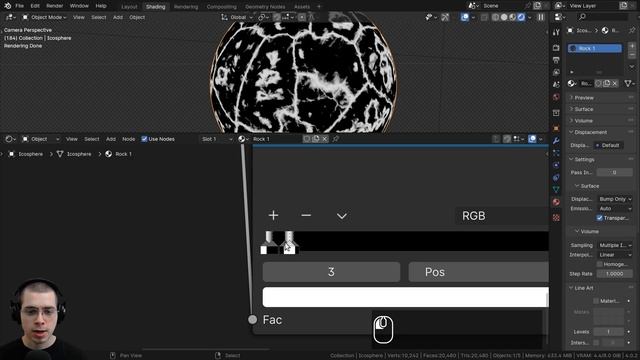This screenshot has width=640, height=360.
Task: Open the Texture properties checker tab
Action: click(x=556, y=218)
